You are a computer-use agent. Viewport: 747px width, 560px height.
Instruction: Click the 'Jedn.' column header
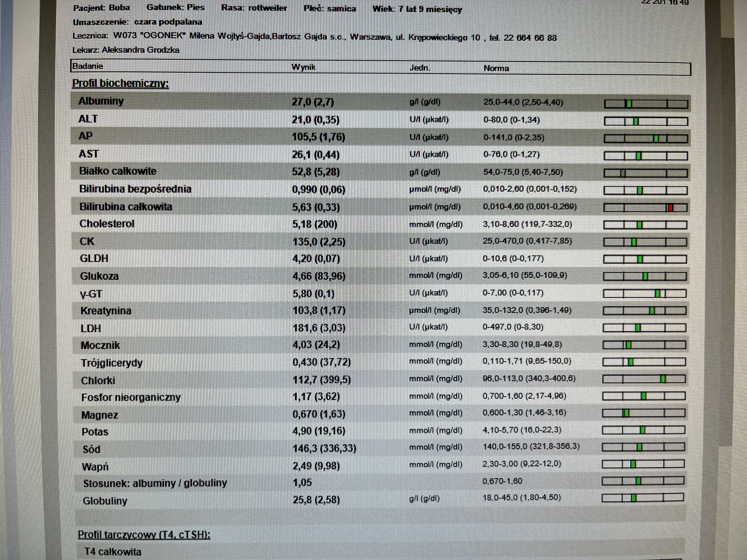coord(420,68)
